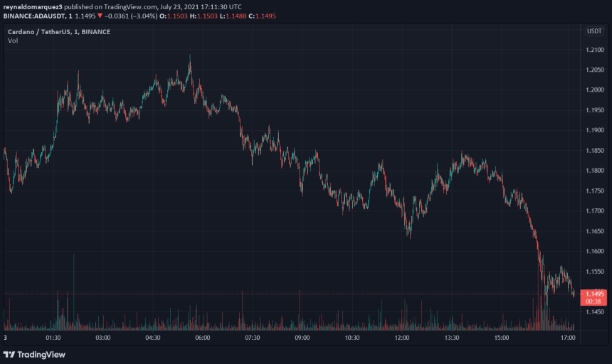Click the 1.1600 price axis label

click(x=595, y=252)
